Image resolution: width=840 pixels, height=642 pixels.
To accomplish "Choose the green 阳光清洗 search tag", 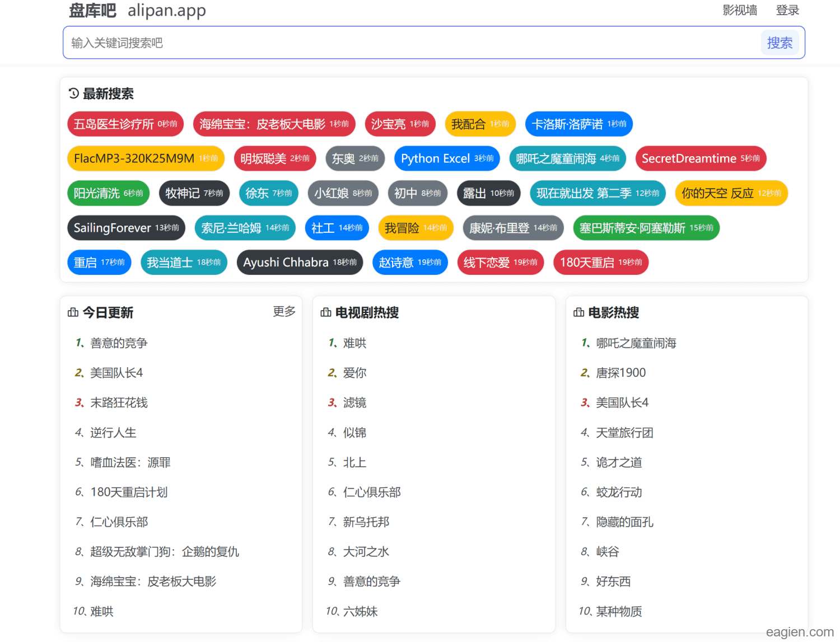I will pos(108,194).
